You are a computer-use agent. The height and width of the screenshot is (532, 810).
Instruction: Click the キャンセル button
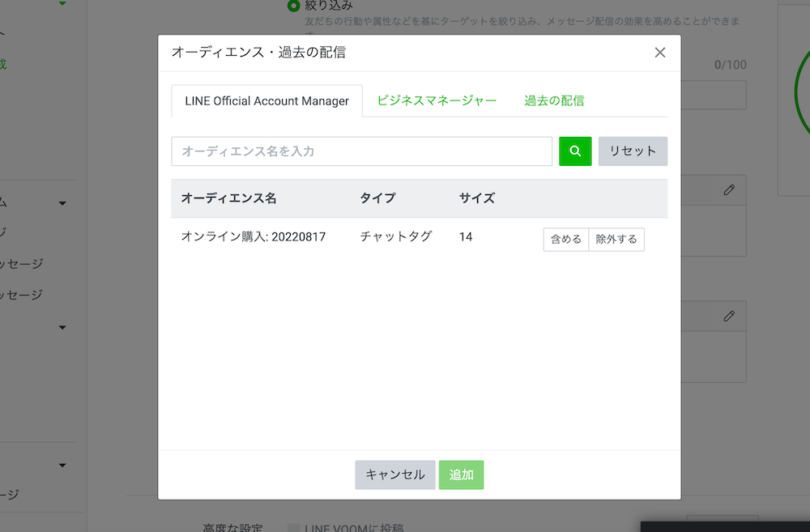point(394,475)
